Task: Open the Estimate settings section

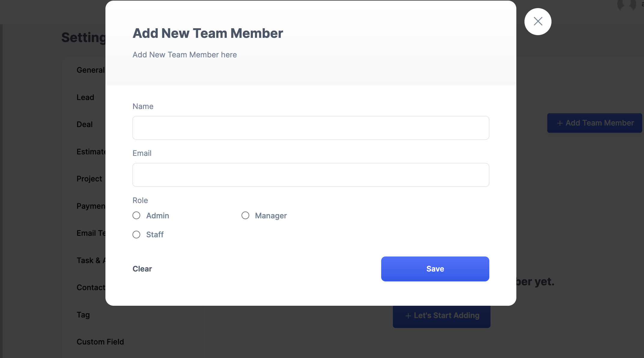Action: [x=91, y=152]
